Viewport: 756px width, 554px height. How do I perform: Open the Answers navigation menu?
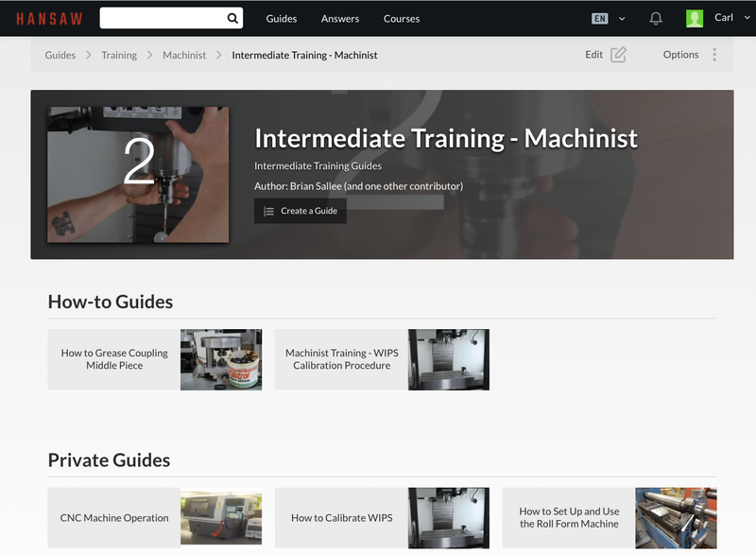coord(339,18)
